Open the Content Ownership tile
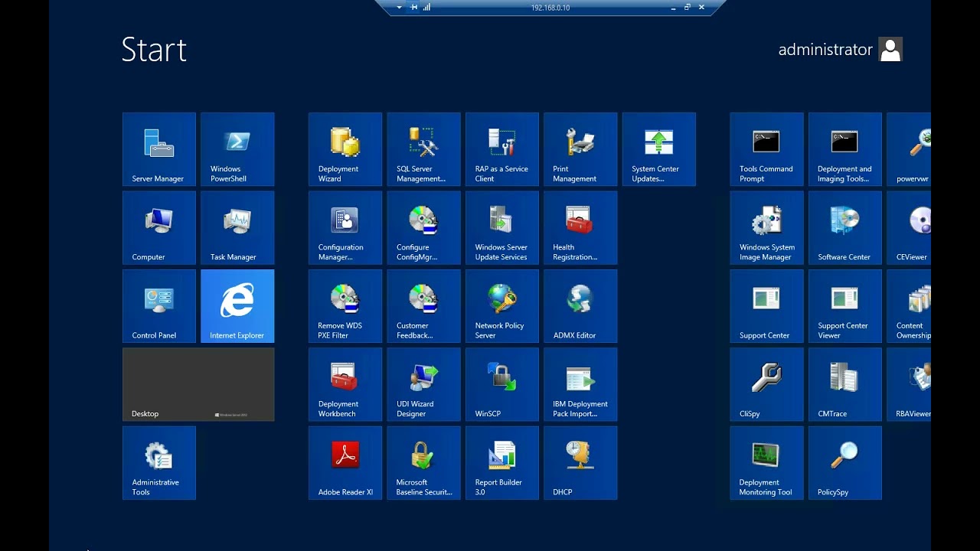 [909, 306]
